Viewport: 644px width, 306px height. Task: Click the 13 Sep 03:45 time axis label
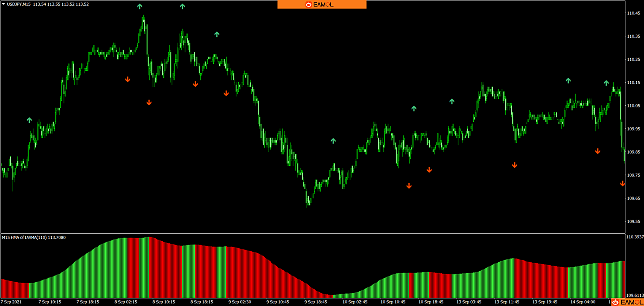469,302
